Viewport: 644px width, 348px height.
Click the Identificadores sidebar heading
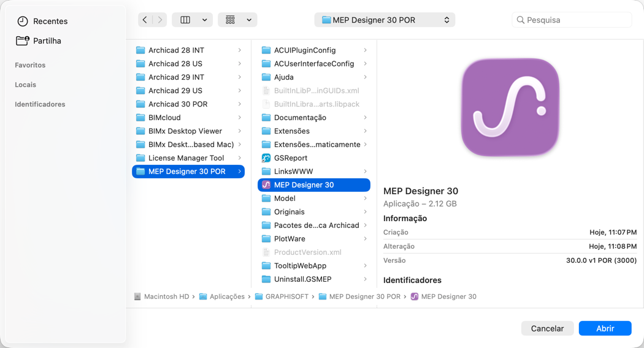click(40, 104)
